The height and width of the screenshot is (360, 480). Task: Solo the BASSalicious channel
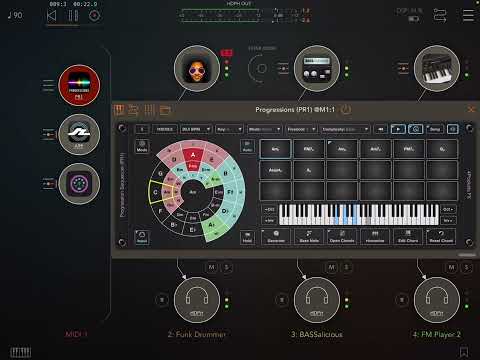point(347,267)
